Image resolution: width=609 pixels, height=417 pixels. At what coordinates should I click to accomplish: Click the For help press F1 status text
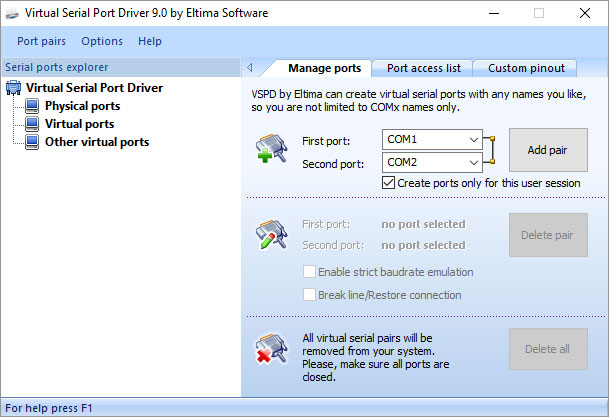[49, 408]
